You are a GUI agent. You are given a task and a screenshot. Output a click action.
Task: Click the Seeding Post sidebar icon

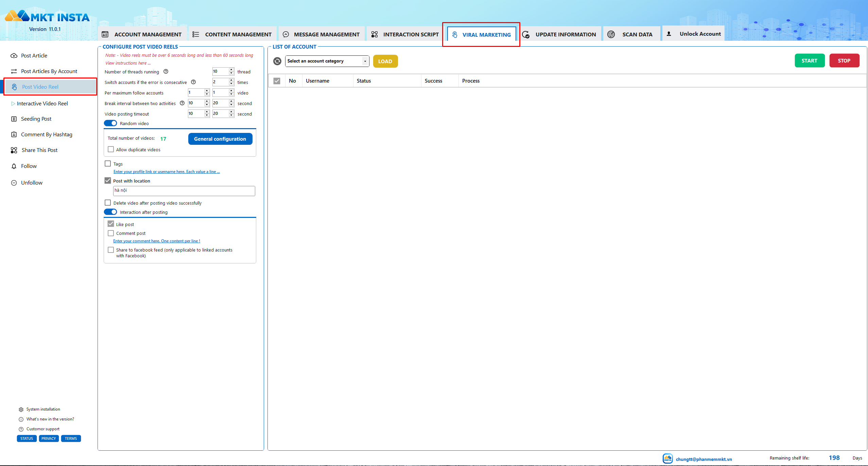tap(14, 119)
